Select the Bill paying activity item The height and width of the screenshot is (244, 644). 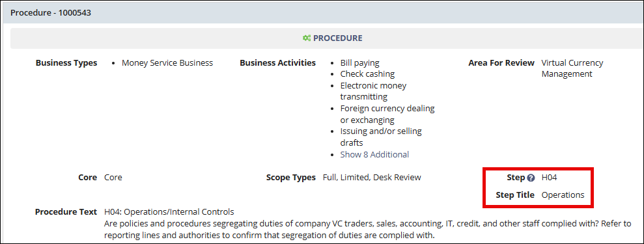[360, 63]
